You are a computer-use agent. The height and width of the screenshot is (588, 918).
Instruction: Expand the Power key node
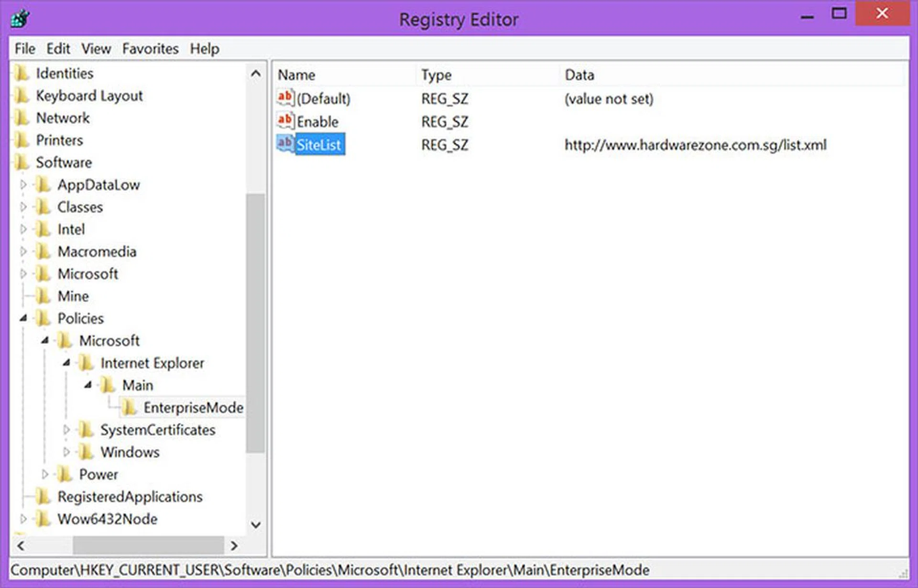click(x=44, y=474)
